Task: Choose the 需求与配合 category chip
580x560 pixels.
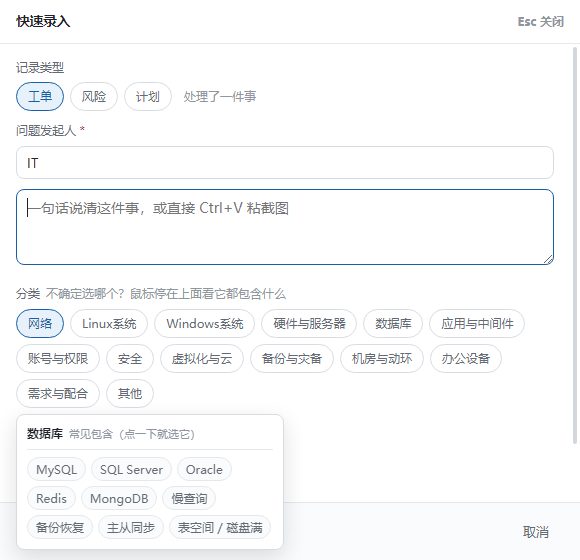Action: point(58,393)
